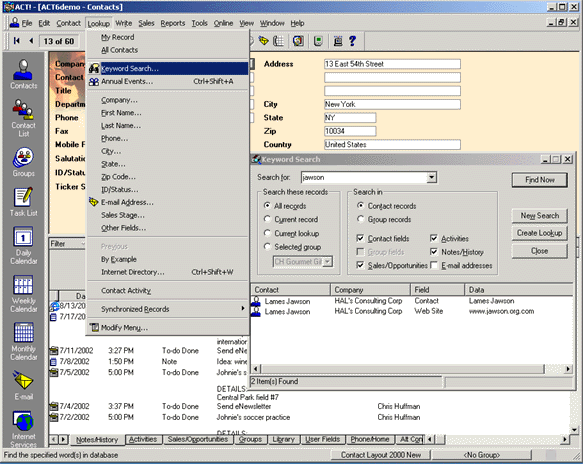The image size is (583, 464).
Task: Choose Annual Events menu item
Action: pos(168,81)
